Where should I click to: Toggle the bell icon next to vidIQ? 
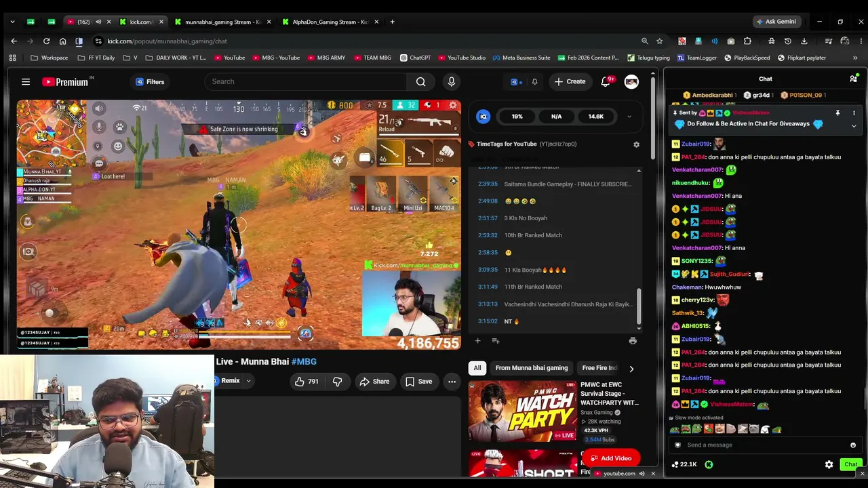coord(534,82)
